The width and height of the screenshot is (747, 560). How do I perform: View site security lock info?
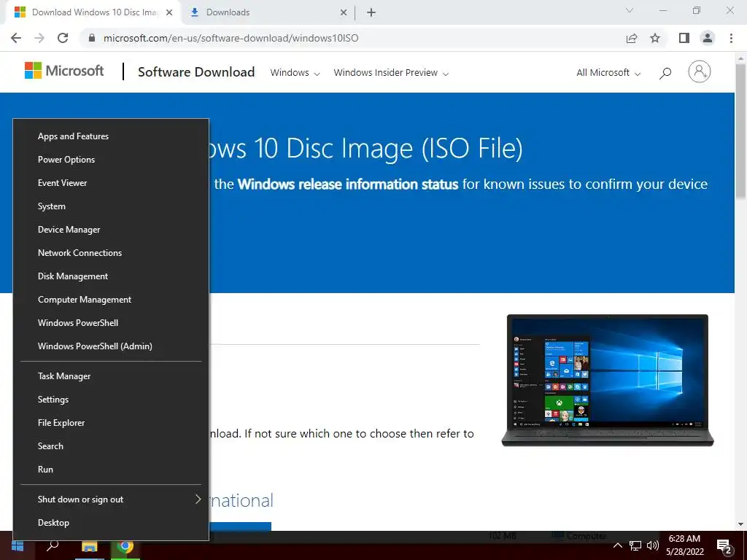coord(92,38)
